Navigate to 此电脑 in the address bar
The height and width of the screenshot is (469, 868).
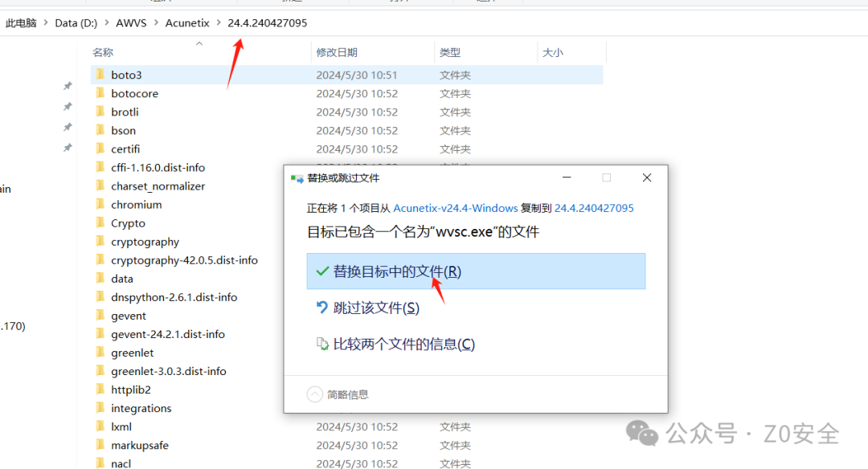[x=21, y=22]
